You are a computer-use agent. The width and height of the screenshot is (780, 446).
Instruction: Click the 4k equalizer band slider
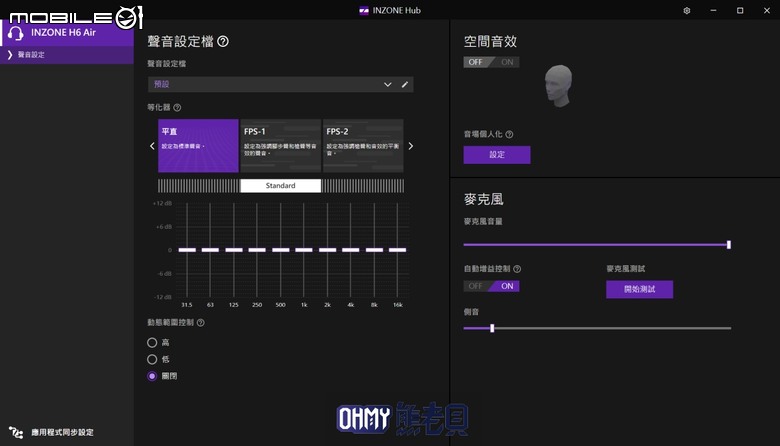(351, 250)
